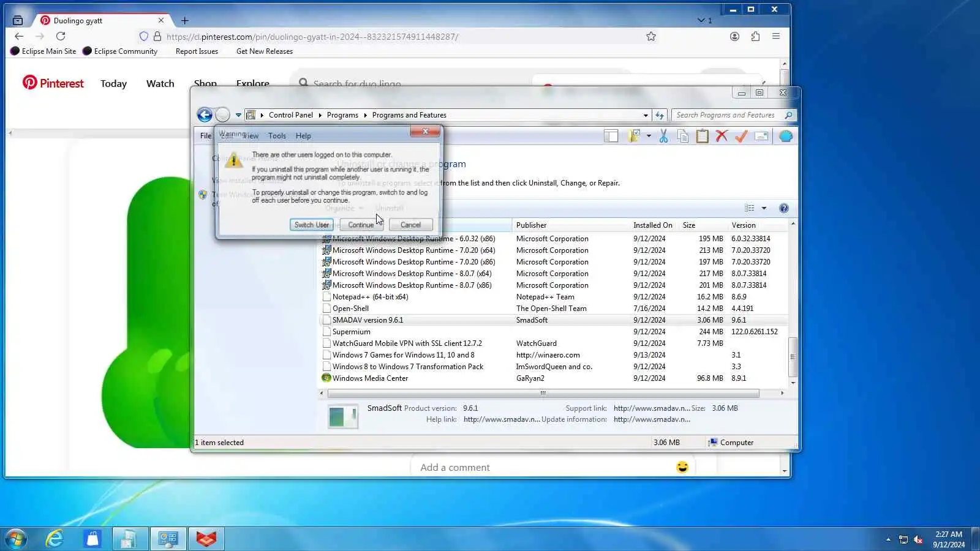
Task: Click in the Search Programs and Features field
Action: (x=726, y=115)
